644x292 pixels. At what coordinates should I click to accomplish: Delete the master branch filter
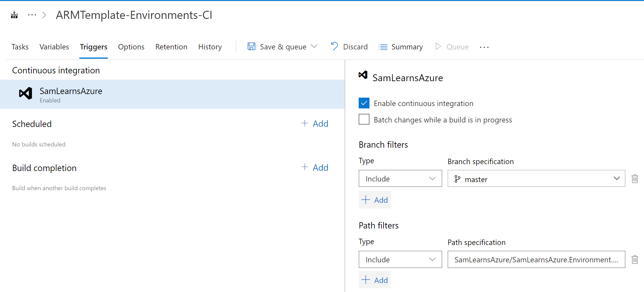pyautogui.click(x=634, y=179)
